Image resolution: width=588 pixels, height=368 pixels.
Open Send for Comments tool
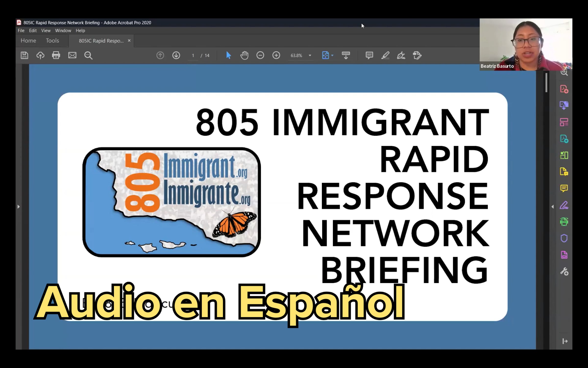(x=564, y=172)
